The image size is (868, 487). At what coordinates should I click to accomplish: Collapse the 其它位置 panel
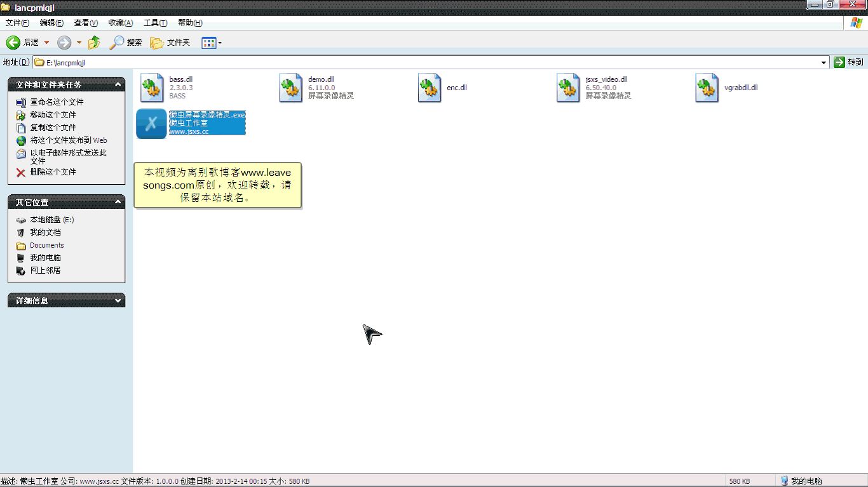[118, 202]
